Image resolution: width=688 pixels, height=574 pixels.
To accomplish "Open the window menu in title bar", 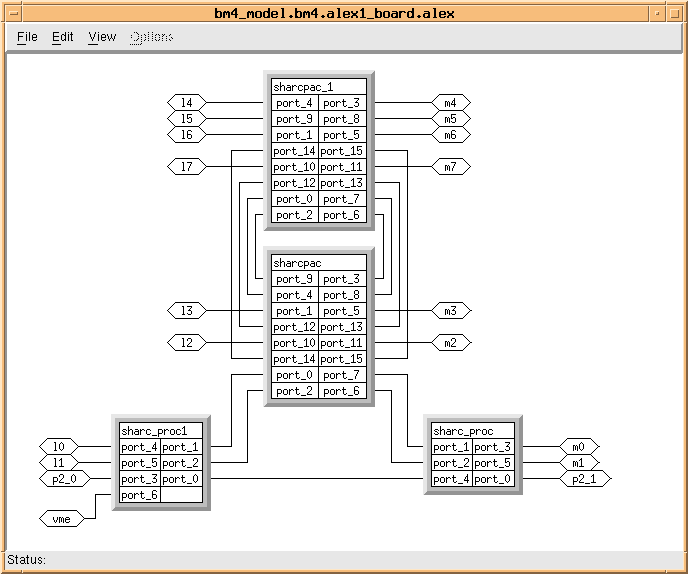I will pyautogui.click(x=11, y=11).
